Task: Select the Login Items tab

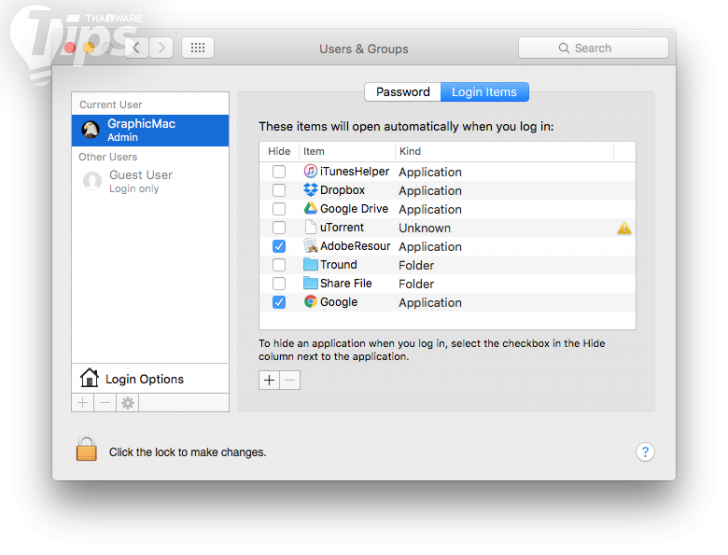Action: pyautogui.click(x=484, y=92)
